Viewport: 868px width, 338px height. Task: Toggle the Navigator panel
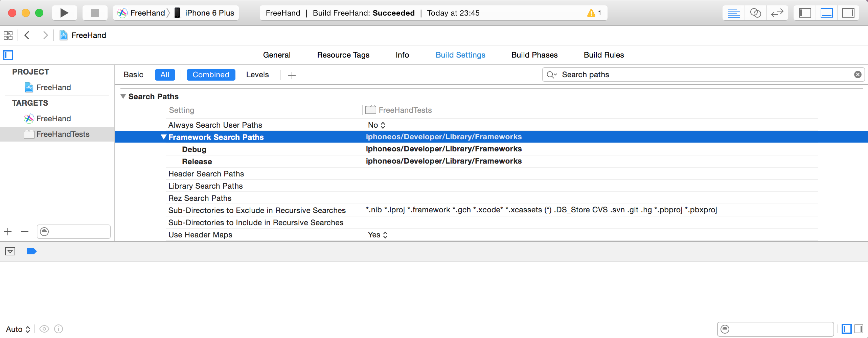pyautogui.click(x=805, y=13)
